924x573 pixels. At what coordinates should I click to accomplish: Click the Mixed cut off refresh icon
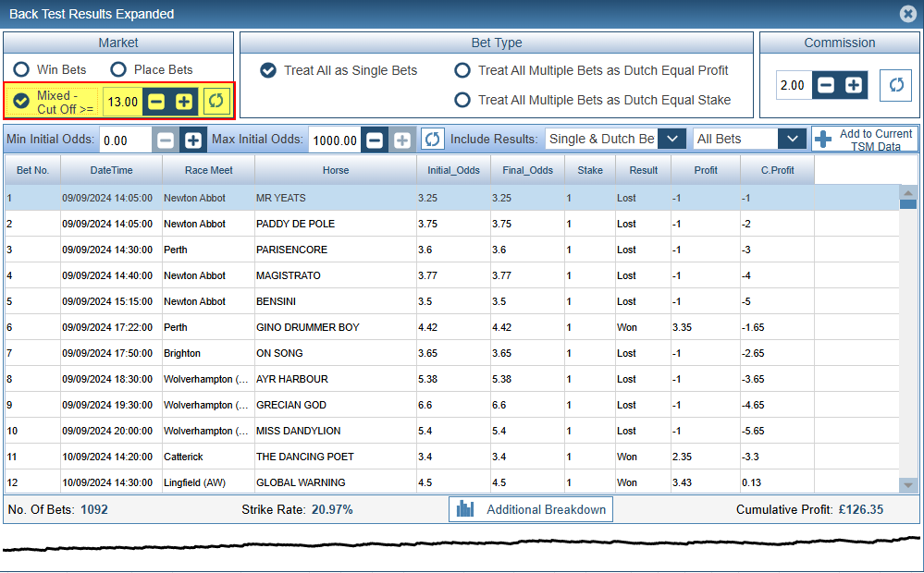216,101
